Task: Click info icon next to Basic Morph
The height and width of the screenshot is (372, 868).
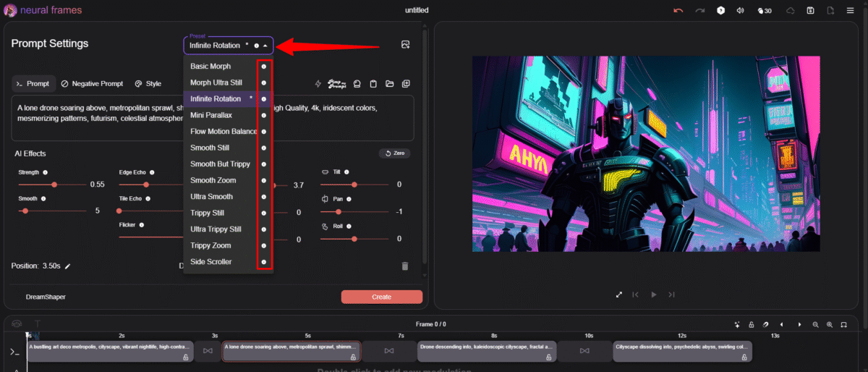Action: pyautogui.click(x=264, y=66)
